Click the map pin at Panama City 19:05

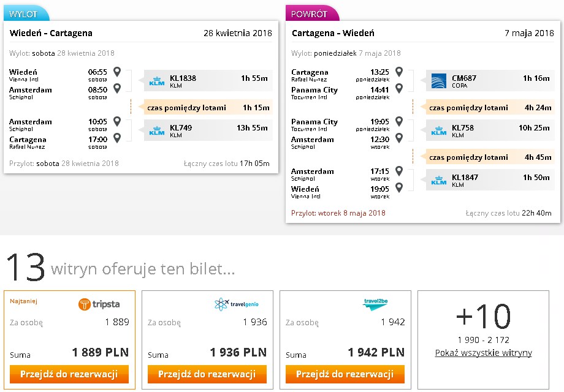pyautogui.click(x=399, y=121)
